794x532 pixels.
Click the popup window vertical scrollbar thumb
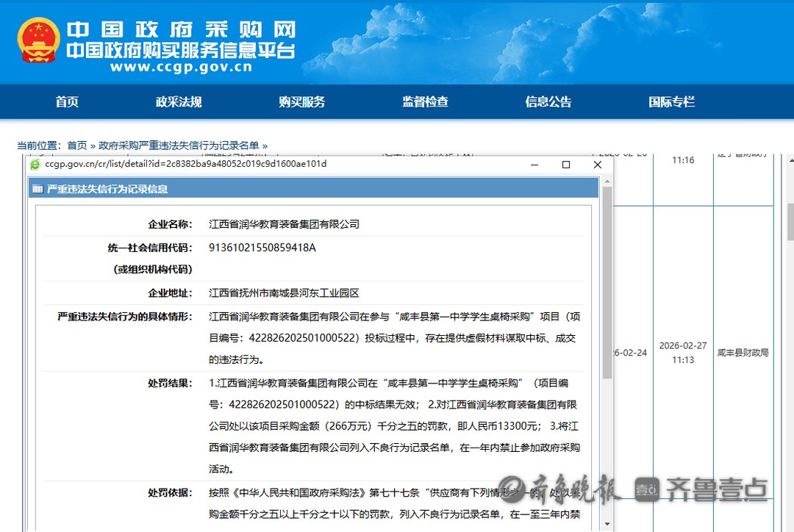point(607,287)
